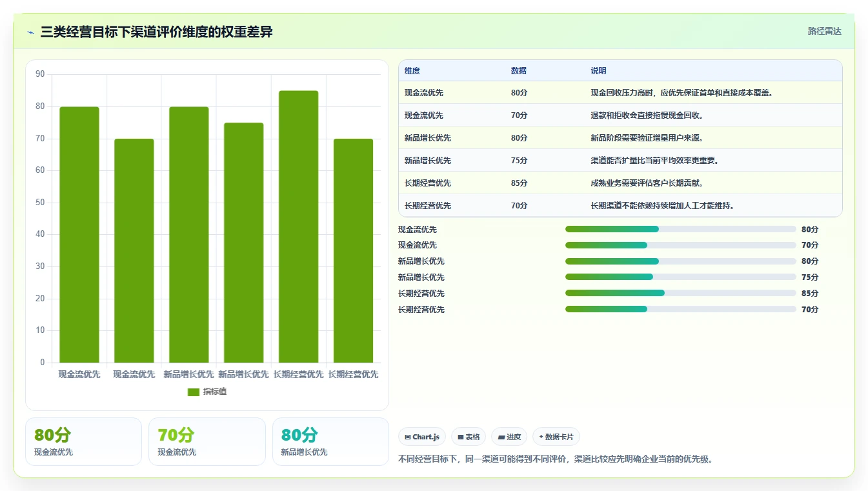
Task: Open the 70分 现金流优先 data card
Action: [x=207, y=441]
